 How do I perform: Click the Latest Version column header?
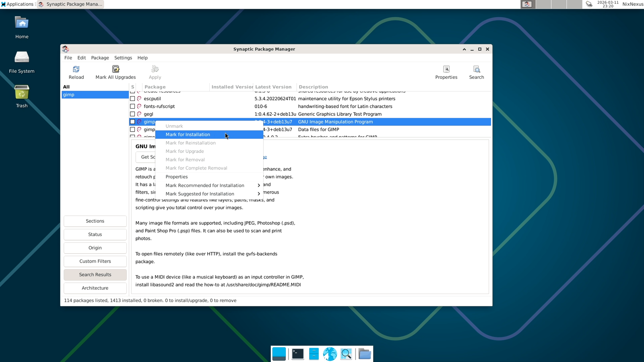tap(273, 86)
